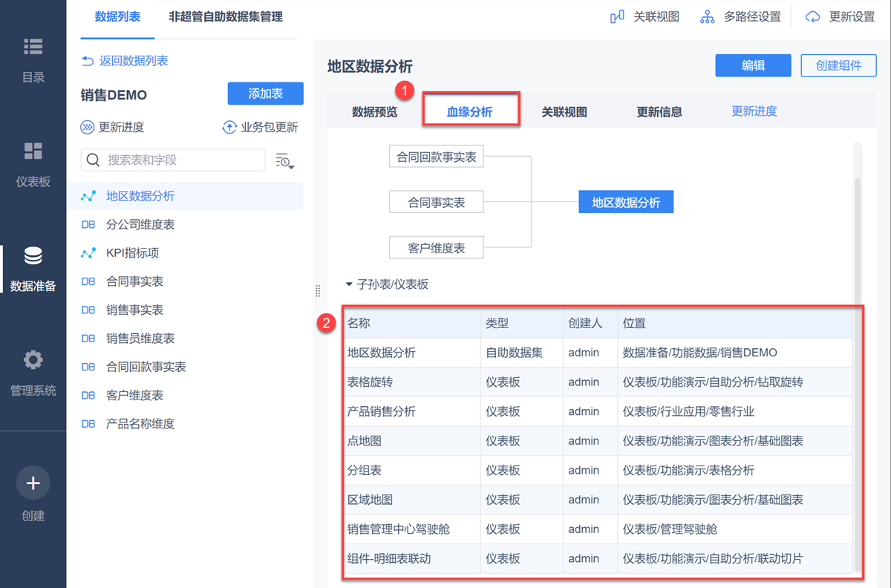Click the 关联视图 icon in top toolbar
The height and width of the screenshot is (588, 891).
[617, 16]
